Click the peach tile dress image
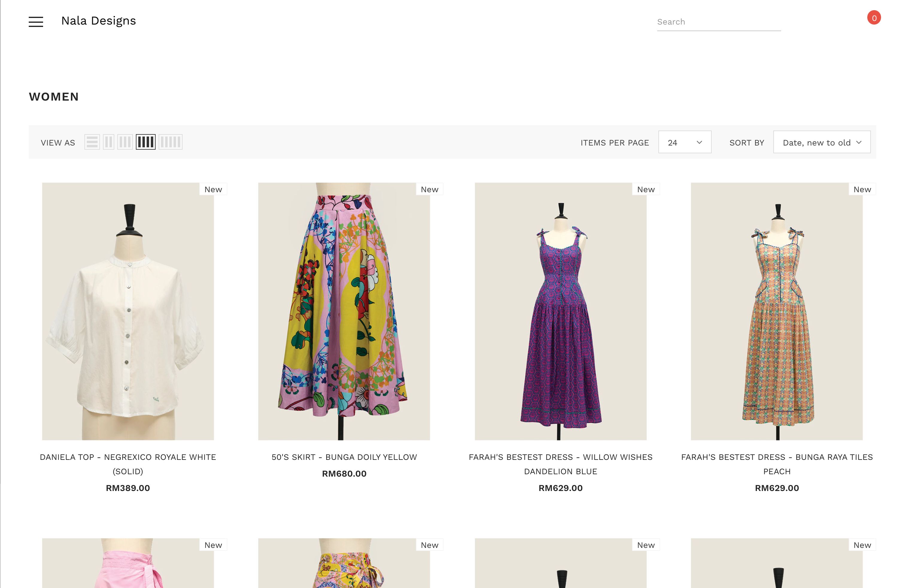905x588 pixels. pyautogui.click(x=777, y=311)
